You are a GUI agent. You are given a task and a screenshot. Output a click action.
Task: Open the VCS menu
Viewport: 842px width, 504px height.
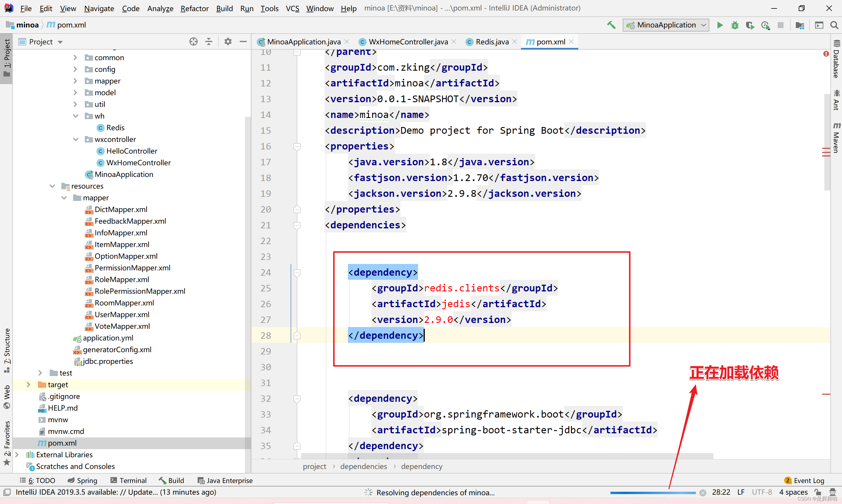click(x=292, y=8)
